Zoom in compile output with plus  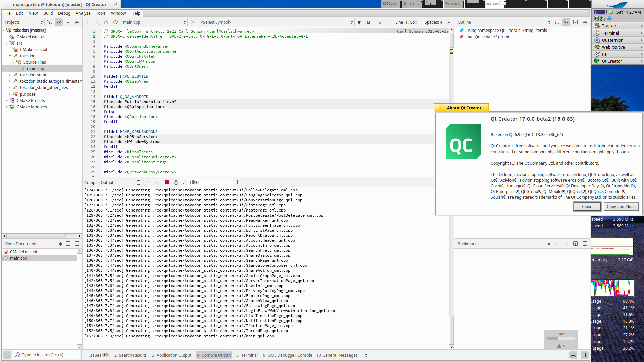[237, 182]
